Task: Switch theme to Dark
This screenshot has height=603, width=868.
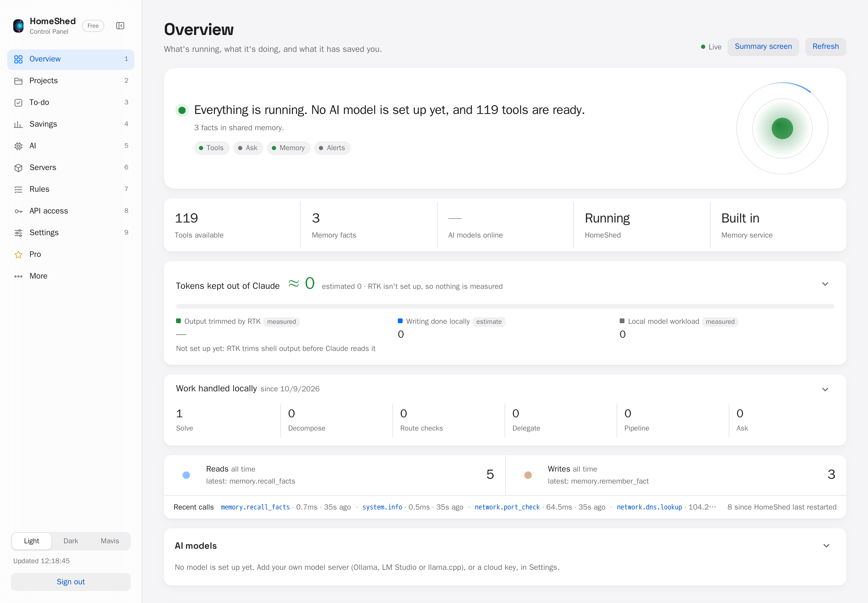Action: tap(71, 541)
